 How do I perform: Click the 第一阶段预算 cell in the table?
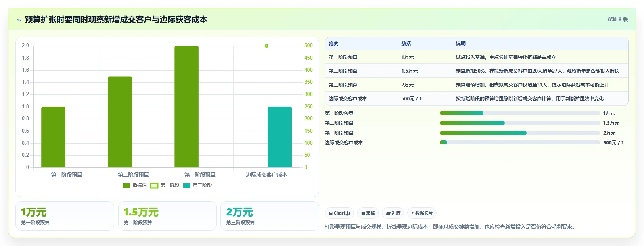(343, 57)
